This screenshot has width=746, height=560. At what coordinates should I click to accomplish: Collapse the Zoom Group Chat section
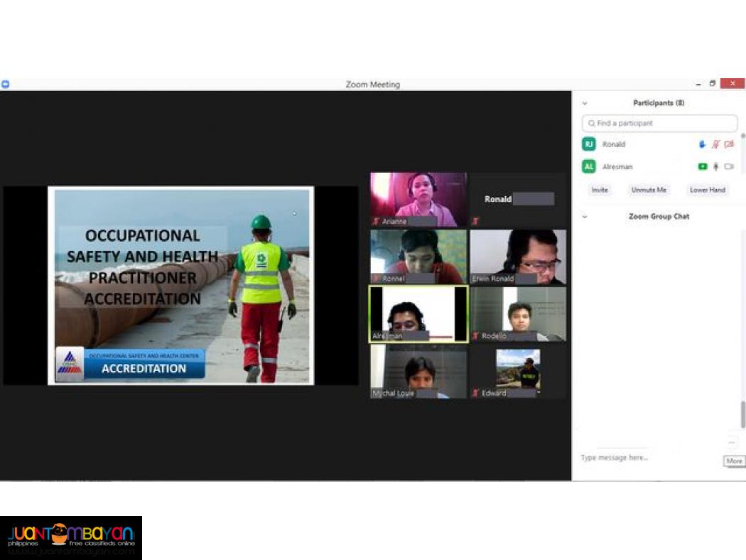(x=585, y=216)
